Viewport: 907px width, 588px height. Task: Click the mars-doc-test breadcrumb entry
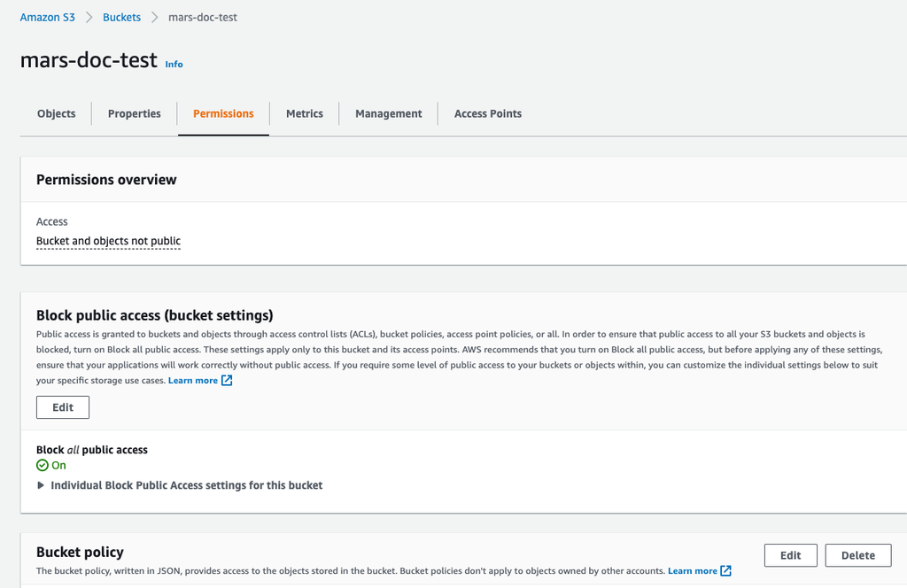click(x=202, y=17)
